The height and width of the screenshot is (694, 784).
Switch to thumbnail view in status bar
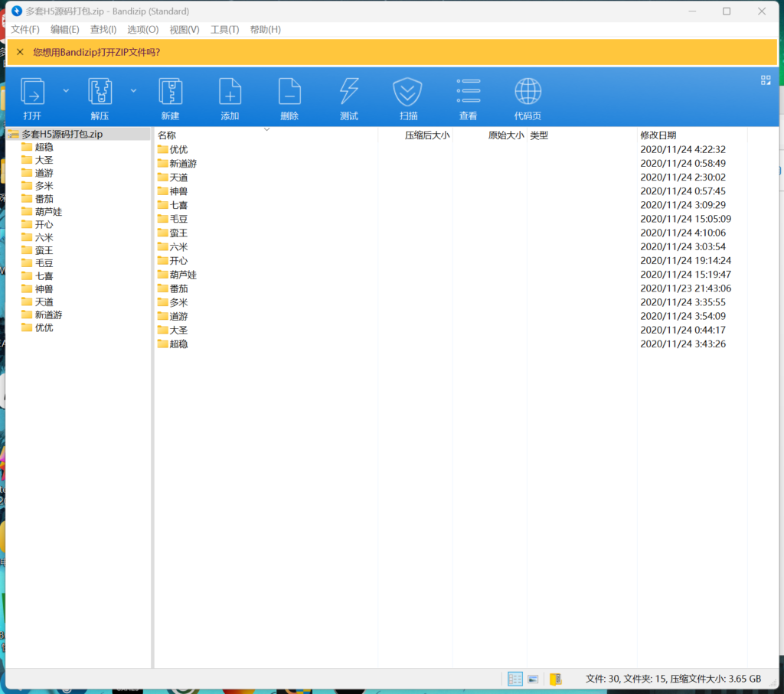coord(534,679)
